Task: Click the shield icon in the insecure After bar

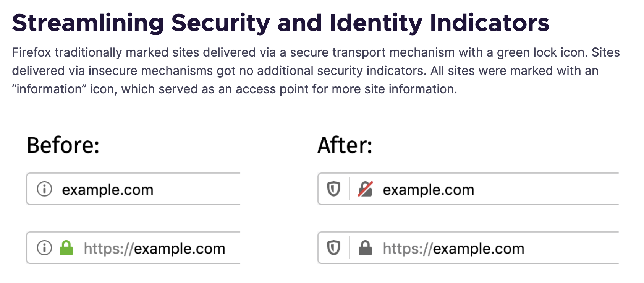Action: click(334, 189)
